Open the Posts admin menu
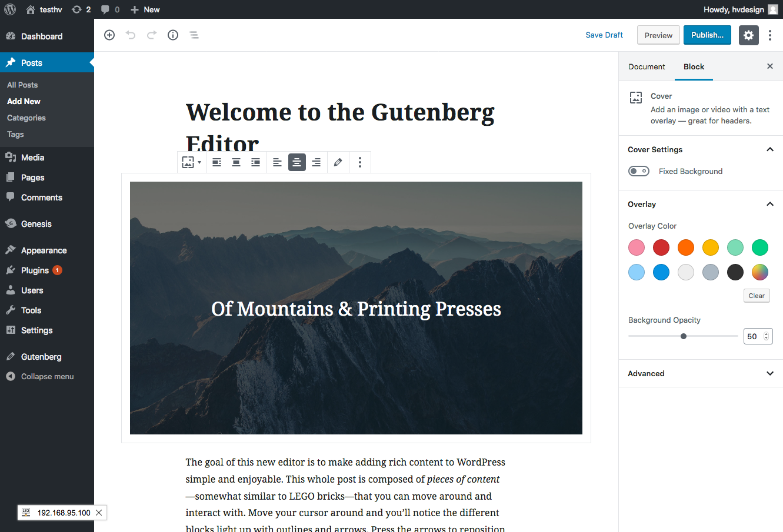This screenshot has height=532, width=783. (x=47, y=63)
